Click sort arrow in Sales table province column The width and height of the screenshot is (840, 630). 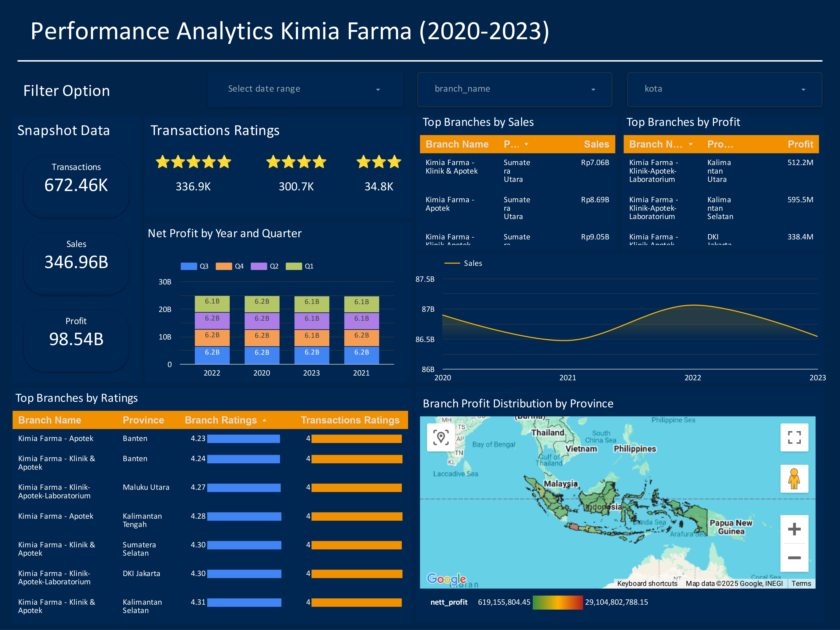coord(526,144)
